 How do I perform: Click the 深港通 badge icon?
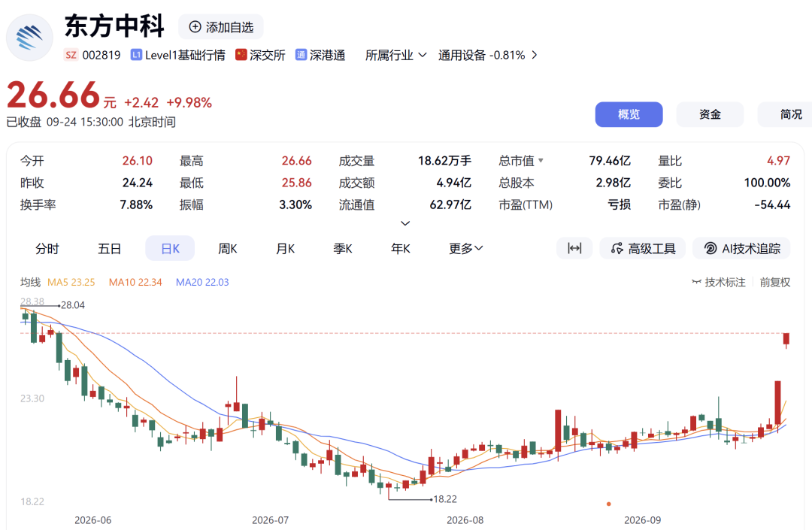tap(301, 55)
